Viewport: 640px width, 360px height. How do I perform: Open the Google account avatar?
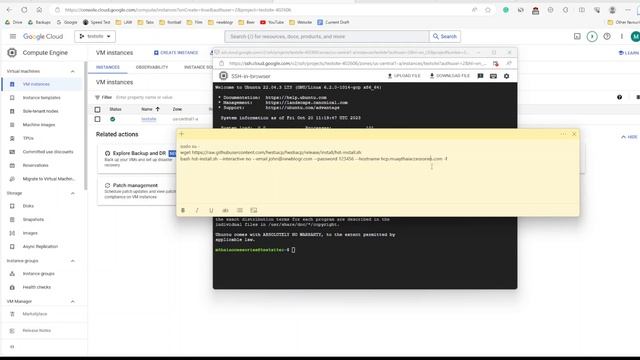click(635, 36)
